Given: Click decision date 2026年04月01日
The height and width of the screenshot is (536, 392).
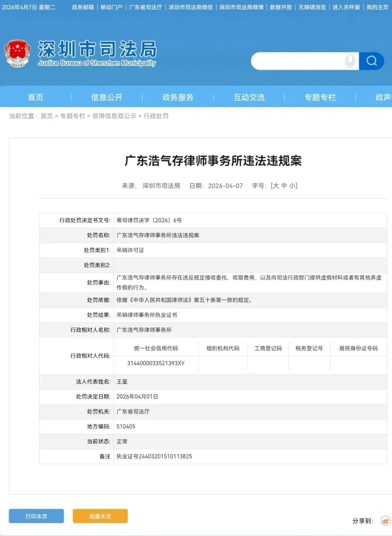Looking at the screenshot, I should 137,396.
